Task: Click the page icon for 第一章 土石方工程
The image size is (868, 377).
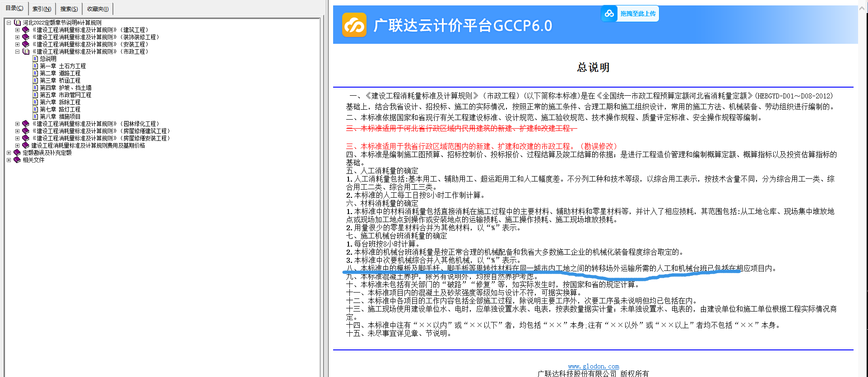Action: [35, 66]
